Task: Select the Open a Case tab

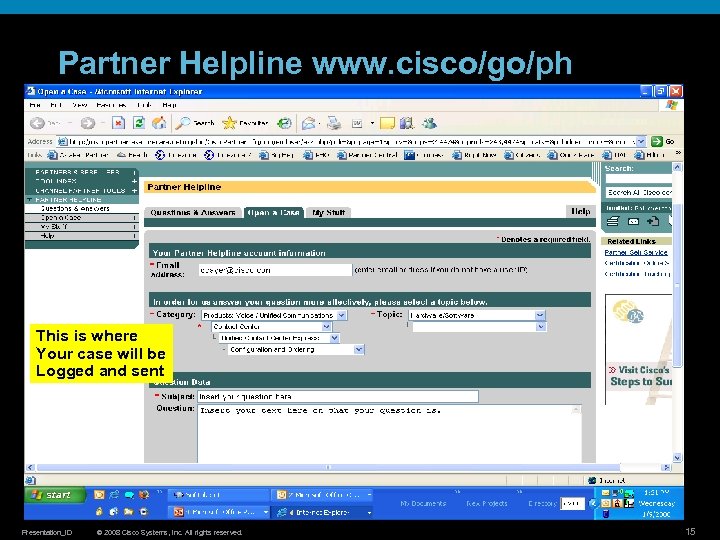Action: coord(273,213)
